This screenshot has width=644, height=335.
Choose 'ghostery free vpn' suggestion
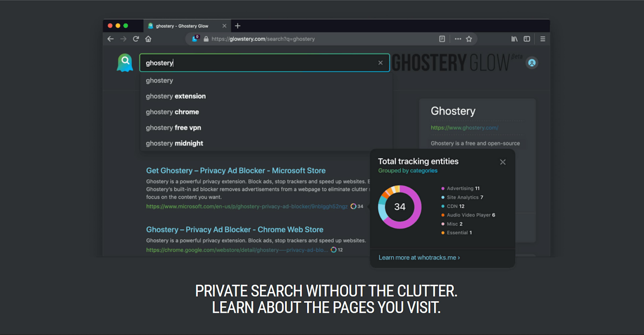click(266, 128)
